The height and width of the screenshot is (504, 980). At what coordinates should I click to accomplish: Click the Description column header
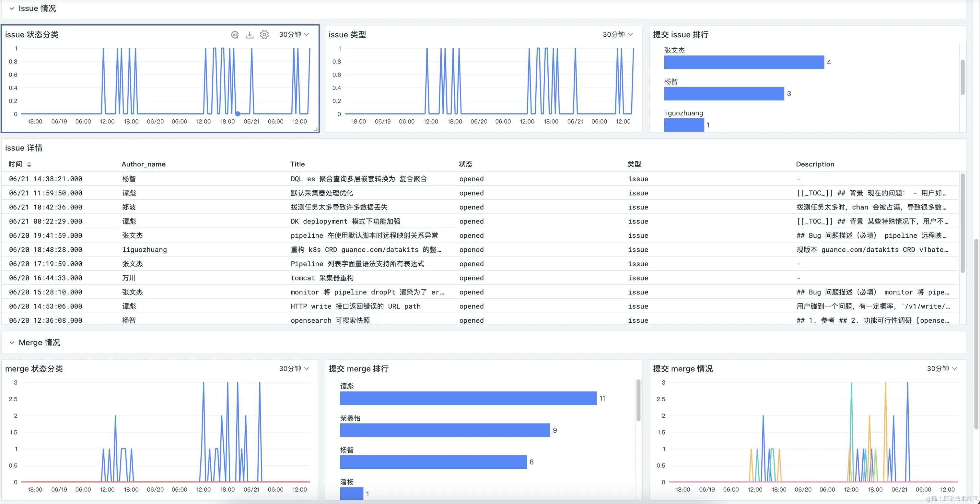click(x=815, y=164)
